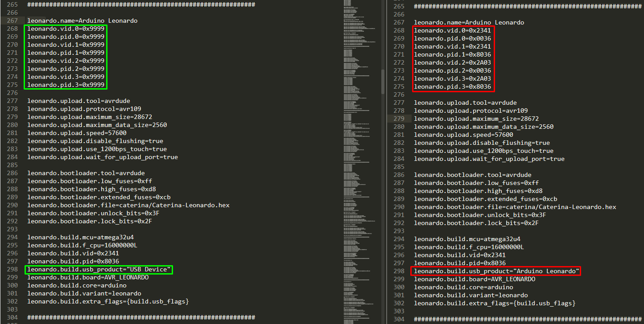Select the usb_product="USB Device" line
This screenshot has height=324, width=644.
[99, 269]
